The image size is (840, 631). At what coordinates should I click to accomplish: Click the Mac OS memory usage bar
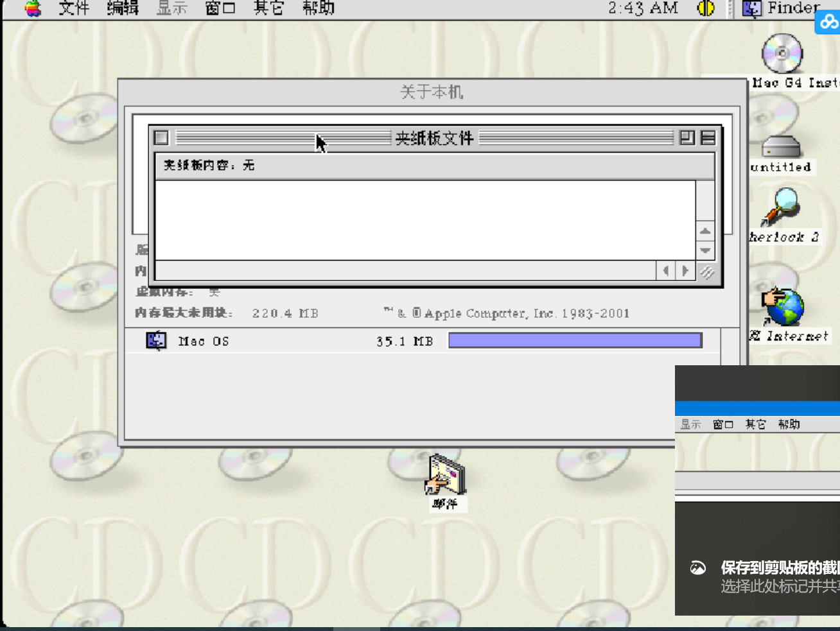[x=575, y=340]
